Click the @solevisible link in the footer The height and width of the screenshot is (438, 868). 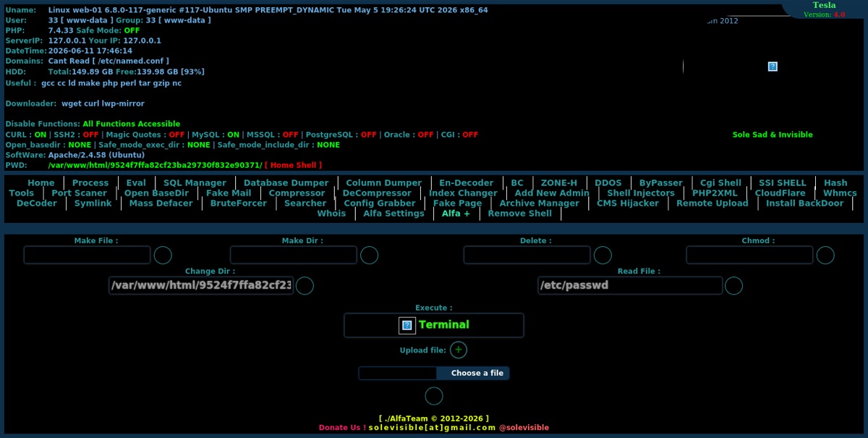click(524, 427)
